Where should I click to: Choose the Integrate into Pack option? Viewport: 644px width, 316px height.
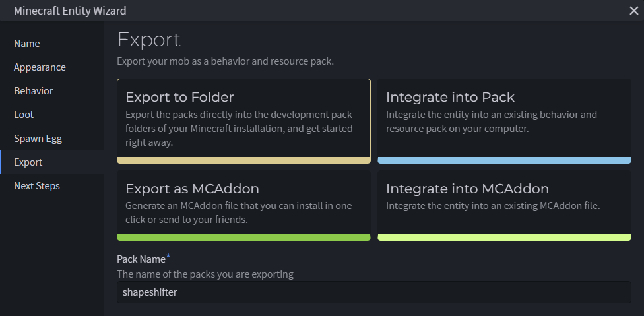[x=504, y=121]
